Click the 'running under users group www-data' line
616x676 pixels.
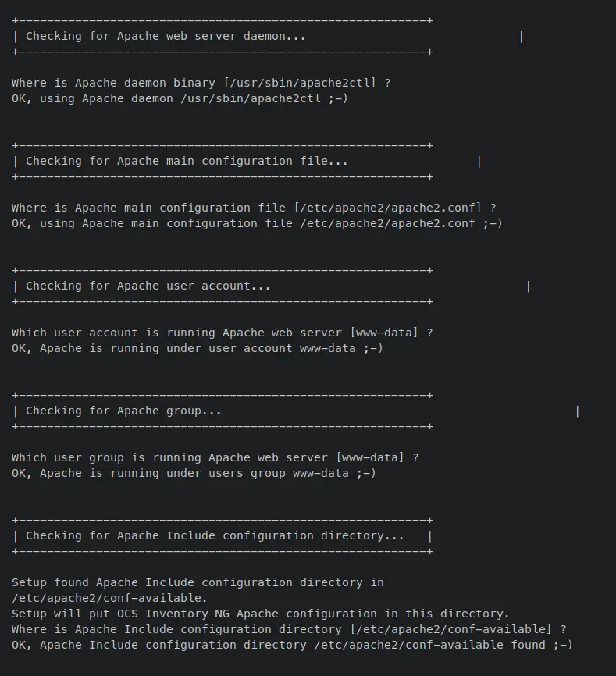[194, 473]
